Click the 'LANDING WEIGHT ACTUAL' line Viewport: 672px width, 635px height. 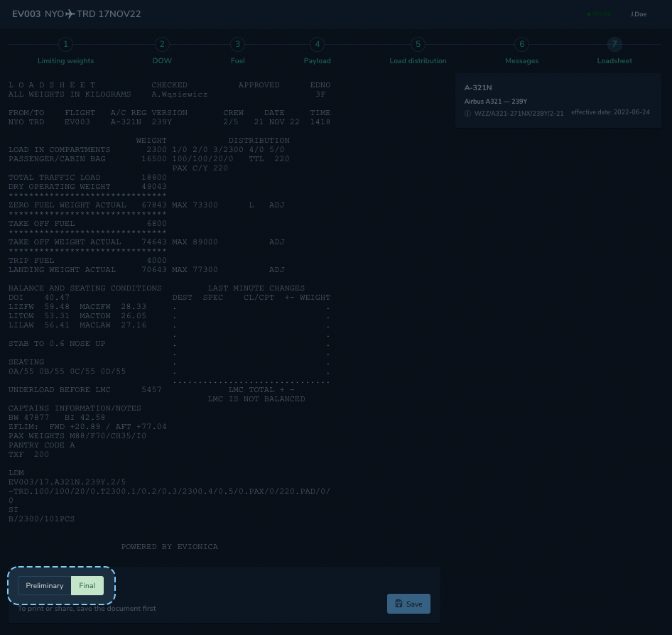[146, 270]
